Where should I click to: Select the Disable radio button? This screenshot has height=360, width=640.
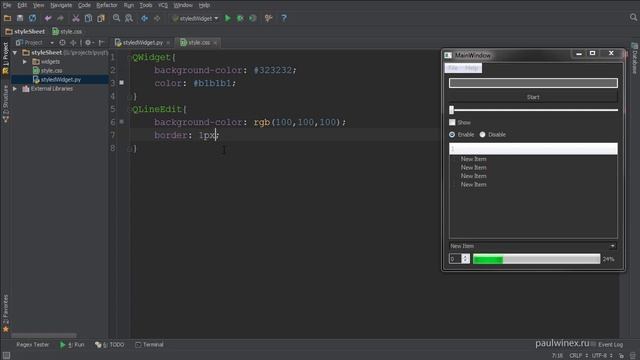tap(482, 135)
